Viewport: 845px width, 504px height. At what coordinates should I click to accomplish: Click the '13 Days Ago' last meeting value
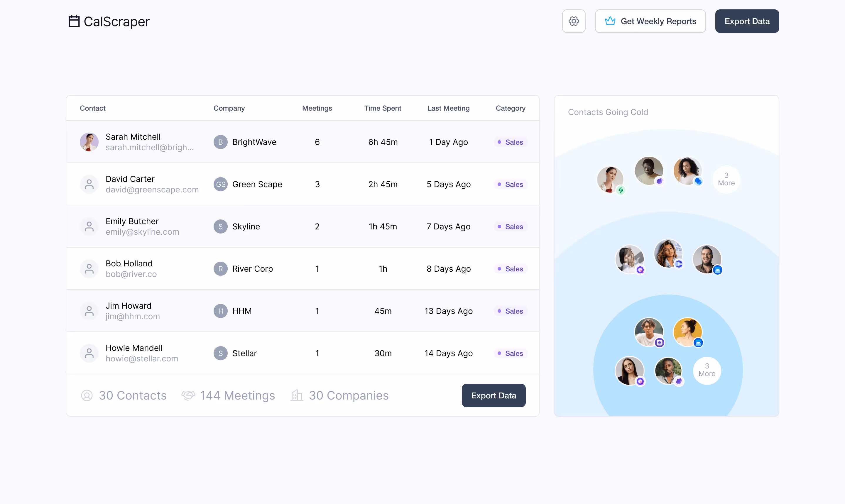tap(448, 311)
